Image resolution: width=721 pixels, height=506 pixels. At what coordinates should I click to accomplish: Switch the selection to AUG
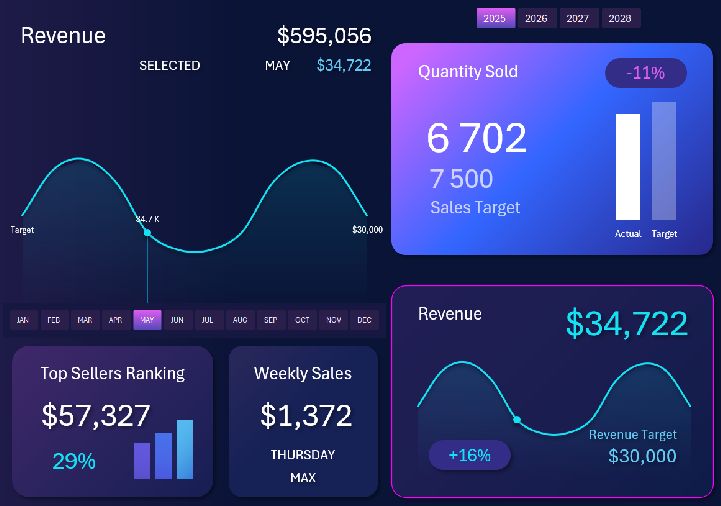[239, 320]
